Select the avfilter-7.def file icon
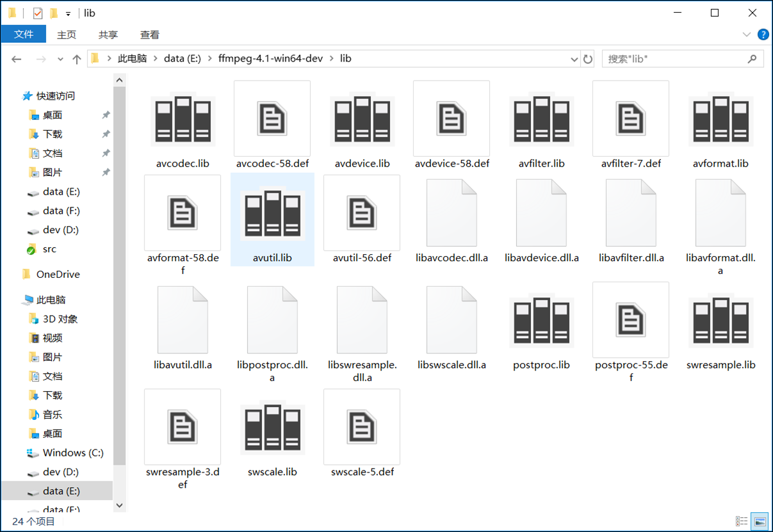The image size is (773, 532). pyautogui.click(x=631, y=118)
